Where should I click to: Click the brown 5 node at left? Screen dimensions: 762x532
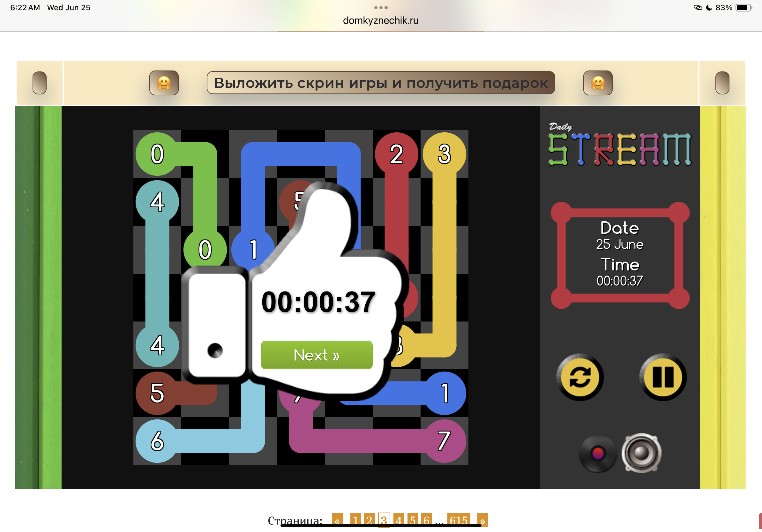click(157, 393)
